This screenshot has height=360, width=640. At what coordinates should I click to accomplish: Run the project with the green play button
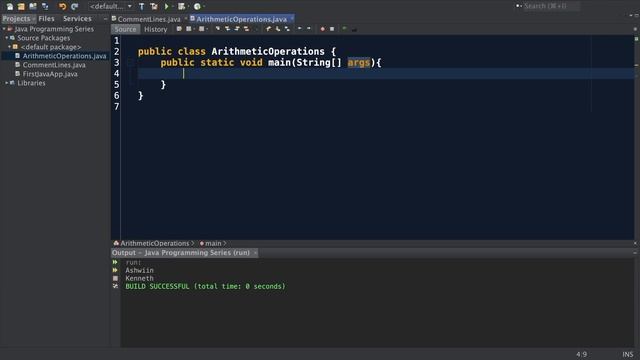pos(167,6)
